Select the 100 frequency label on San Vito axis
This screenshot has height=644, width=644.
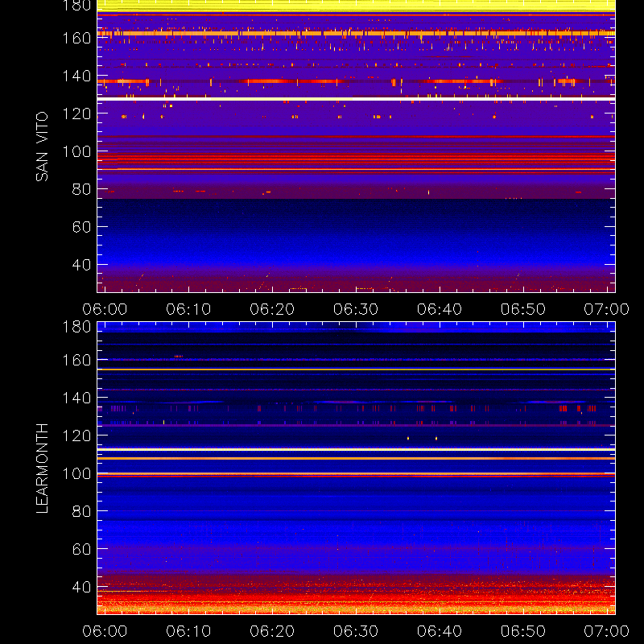click(x=76, y=151)
